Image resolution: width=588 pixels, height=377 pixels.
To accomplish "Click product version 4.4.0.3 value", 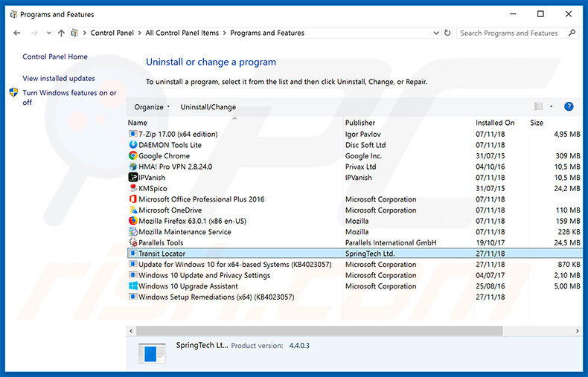I will (x=299, y=346).
